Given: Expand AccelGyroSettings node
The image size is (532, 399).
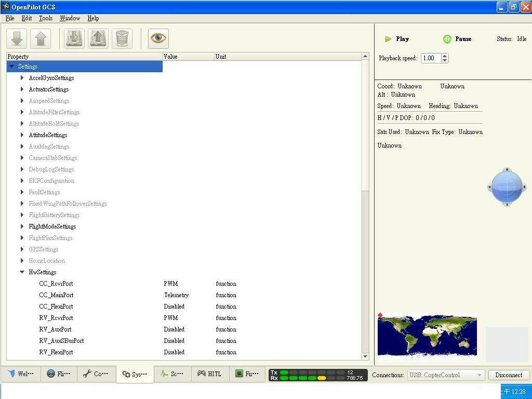Looking at the screenshot, I should [22, 78].
